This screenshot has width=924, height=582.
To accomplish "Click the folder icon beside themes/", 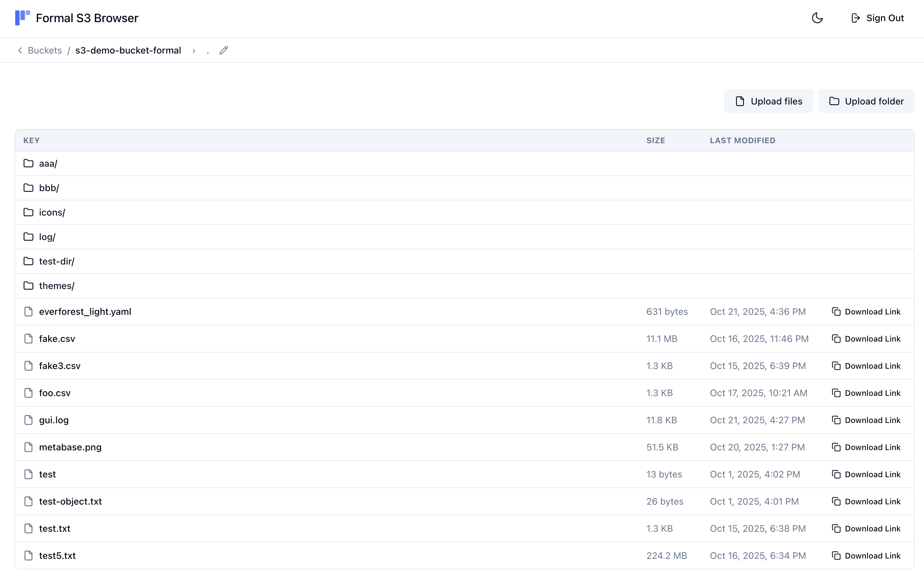I will tap(28, 286).
